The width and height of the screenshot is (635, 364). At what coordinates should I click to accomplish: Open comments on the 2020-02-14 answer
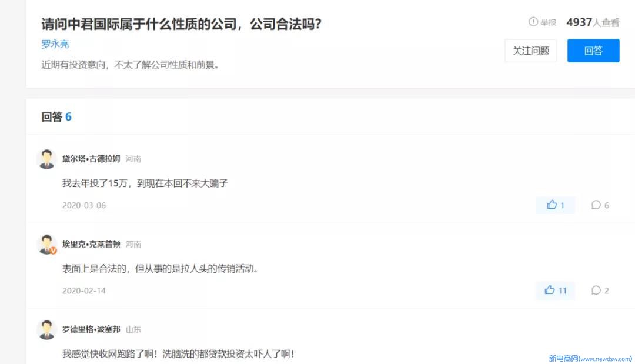[x=600, y=290]
